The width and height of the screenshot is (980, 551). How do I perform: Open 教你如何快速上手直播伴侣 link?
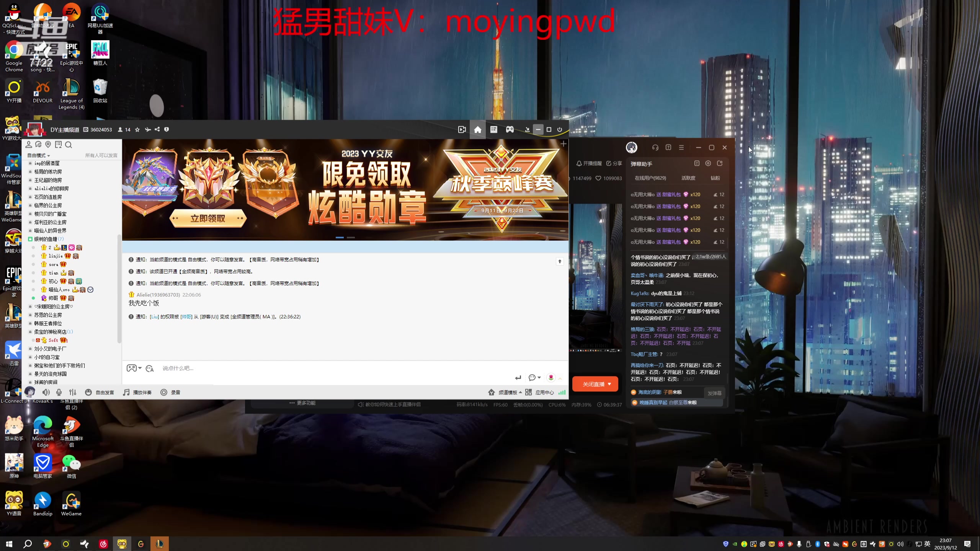point(389,404)
